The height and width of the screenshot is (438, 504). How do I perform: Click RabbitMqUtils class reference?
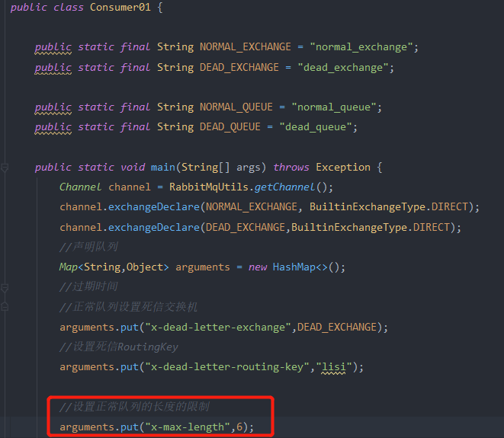[209, 187]
